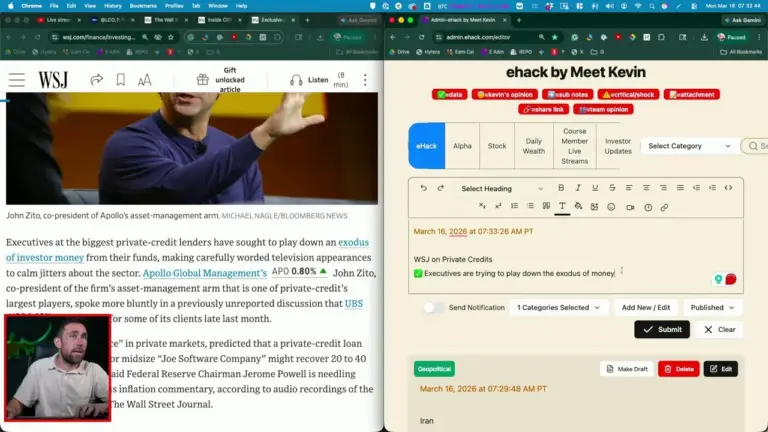Click the Bold formatting icon in editor
The image size is (768, 432).
coord(561,188)
